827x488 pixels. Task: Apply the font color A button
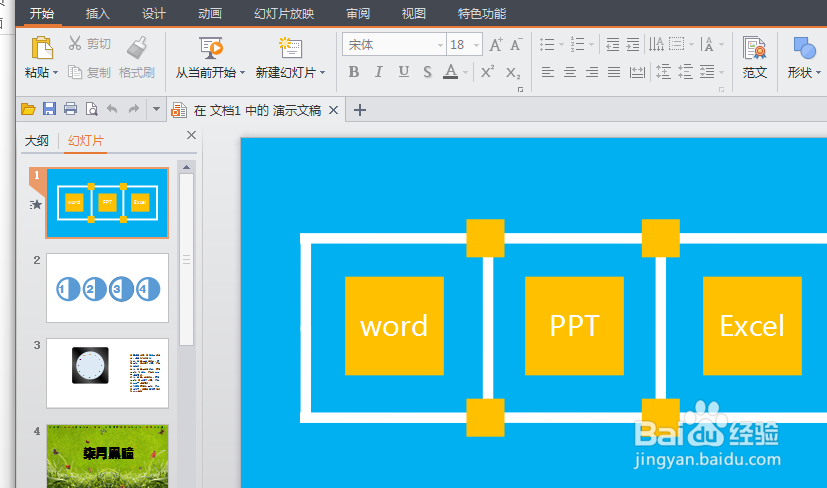pos(450,72)
